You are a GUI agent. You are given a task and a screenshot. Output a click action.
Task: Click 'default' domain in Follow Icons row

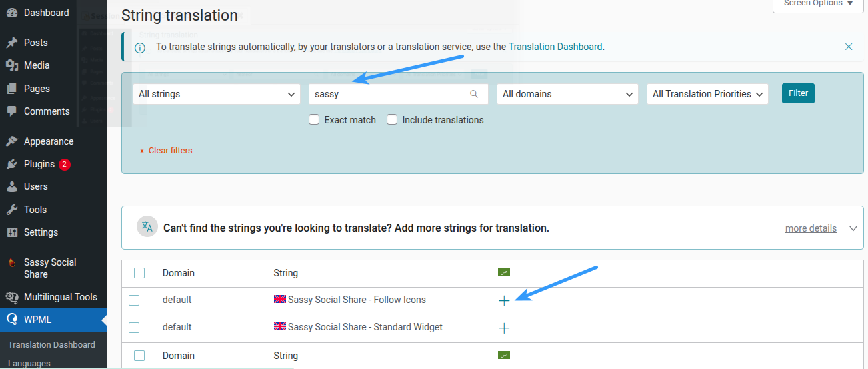click(x=177, y=300)
